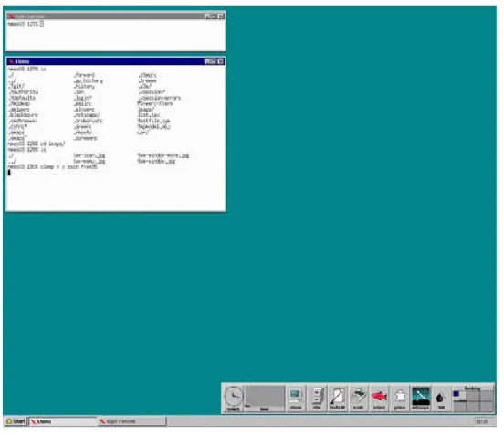
Task: Launch the text editor notepad-and-pen icon
Action: [337, 398]
